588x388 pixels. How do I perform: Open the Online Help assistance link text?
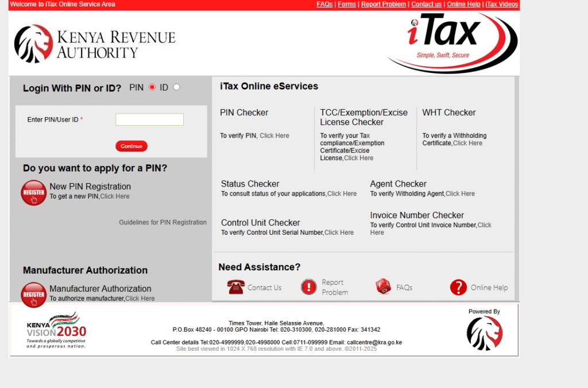(x=489, y=288)
